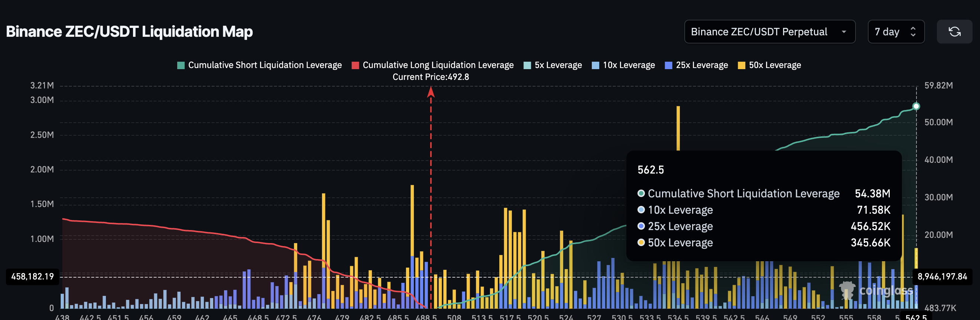The width and height of the screenshot is (980, 320).
Task: Click the 50.00M right axis label
Action: [x=938, y=123]
